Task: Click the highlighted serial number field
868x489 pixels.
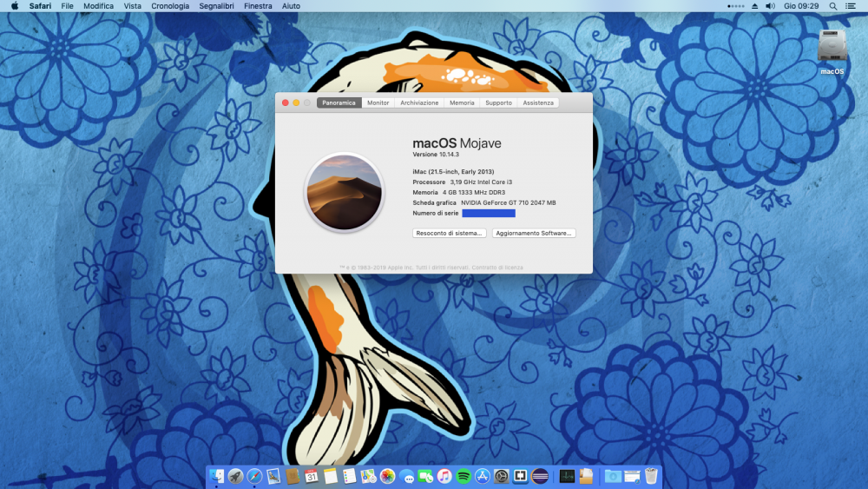Action: 489,213
